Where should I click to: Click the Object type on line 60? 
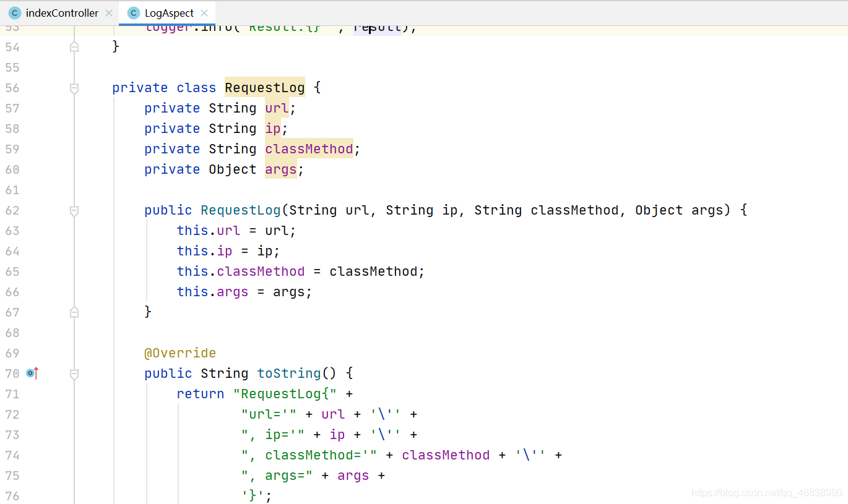tap(233, 169)
